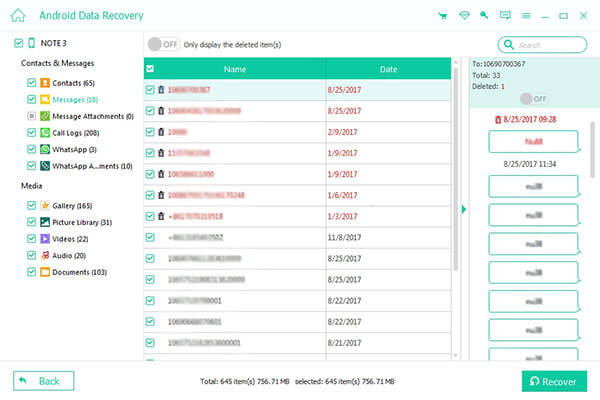Click the Call Logs category icon
The height and width of the screenshot is (400, 600).
tap(45, 132)
